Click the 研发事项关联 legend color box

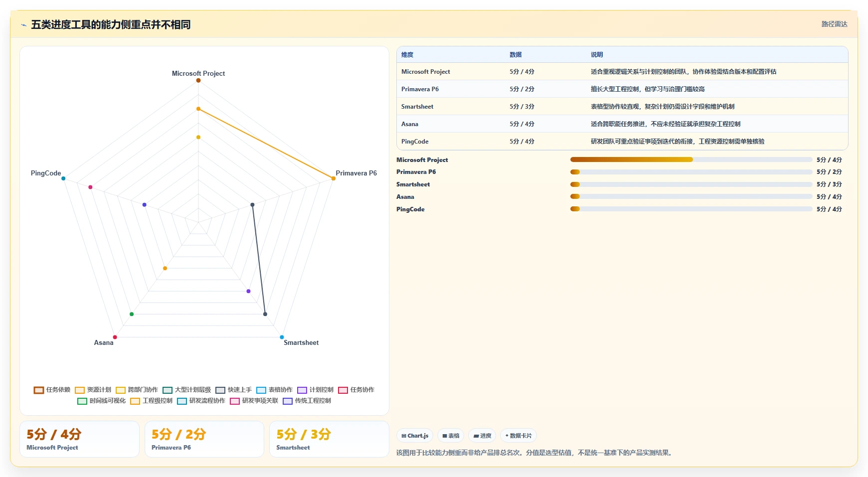coord(235,401)
